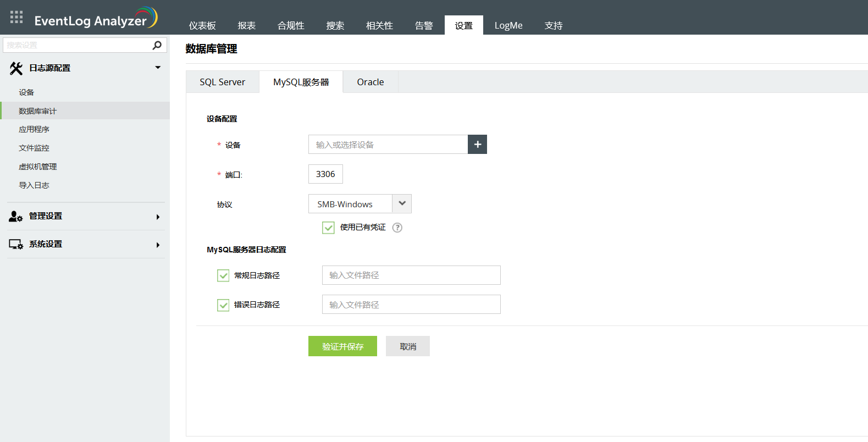The width and height of the screenshot is (868, 442).
Task: Click the 管理设置 user gear icon
Action: (x=15, y=217)
